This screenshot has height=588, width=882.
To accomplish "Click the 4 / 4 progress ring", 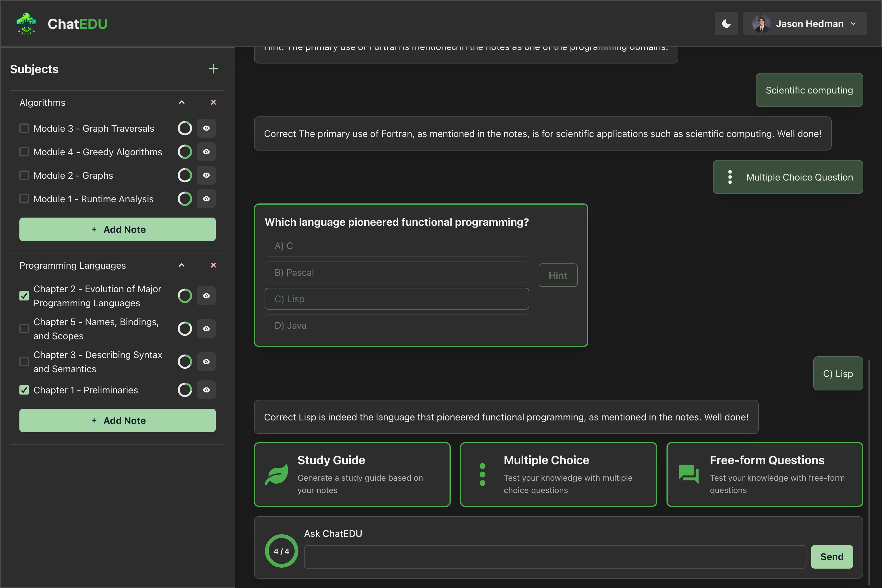I will coord(281,551).
